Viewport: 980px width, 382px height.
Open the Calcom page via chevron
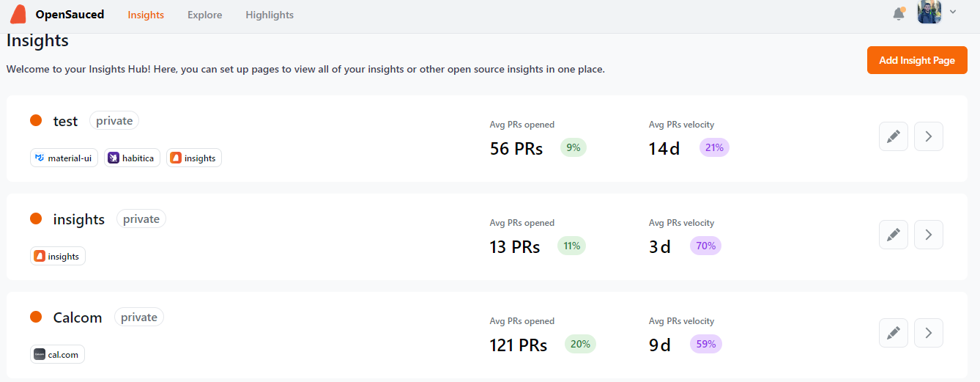coord(929,333)
